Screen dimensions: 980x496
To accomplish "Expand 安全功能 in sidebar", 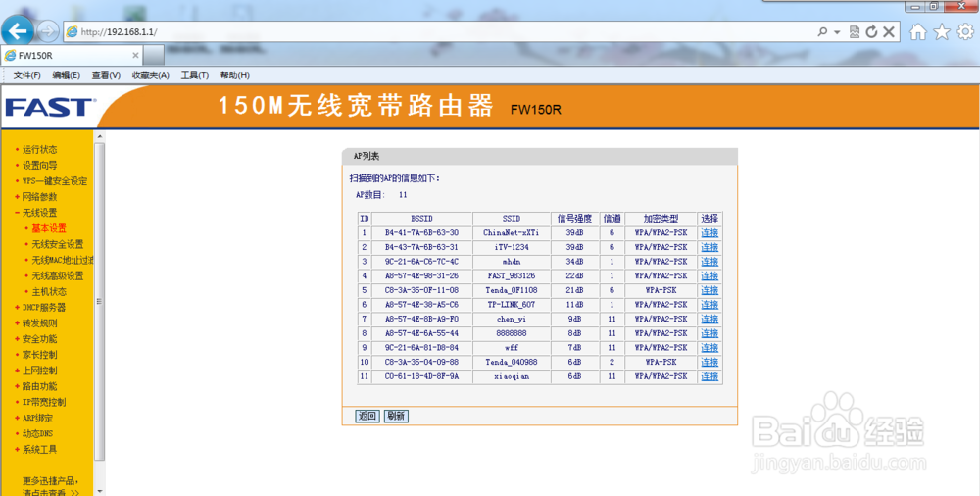I will click(40, 339).
